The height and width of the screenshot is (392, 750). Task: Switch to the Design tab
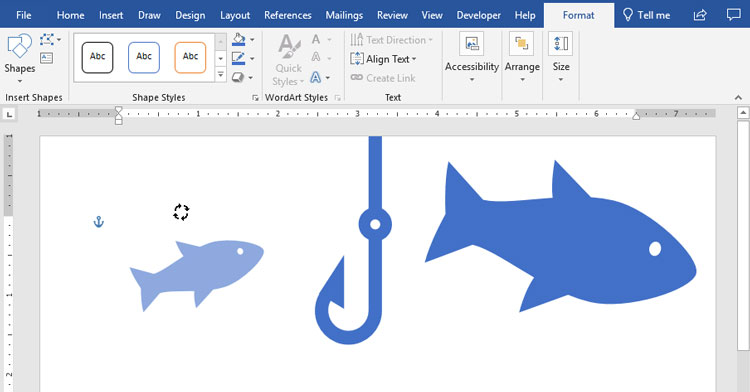point(190,15)
